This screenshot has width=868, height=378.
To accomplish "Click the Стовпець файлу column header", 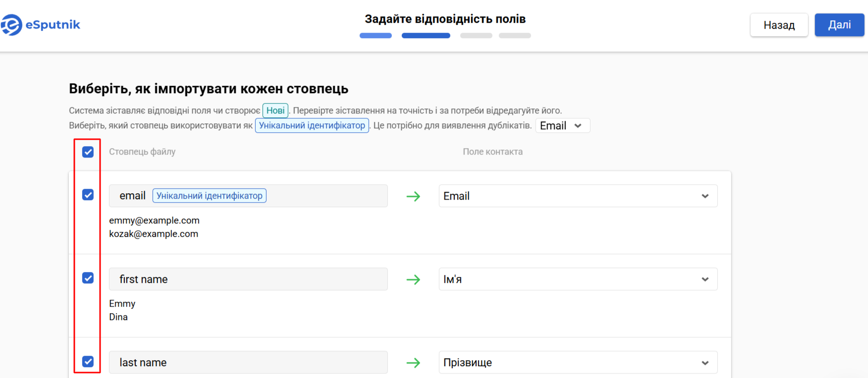I will point(142,152).
